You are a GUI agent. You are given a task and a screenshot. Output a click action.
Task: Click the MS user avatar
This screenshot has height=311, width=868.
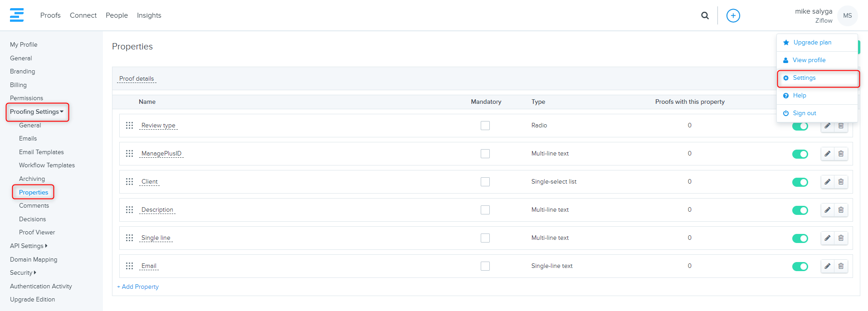(847, 15)
